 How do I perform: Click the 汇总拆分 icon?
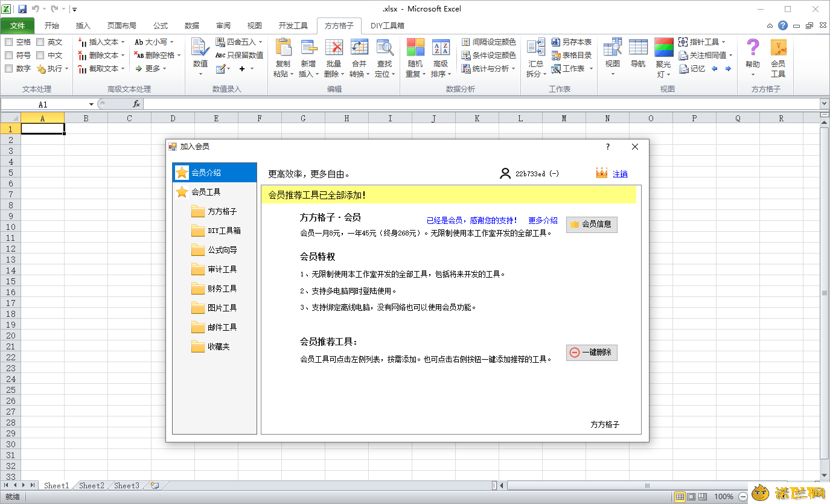coord(535,48)
